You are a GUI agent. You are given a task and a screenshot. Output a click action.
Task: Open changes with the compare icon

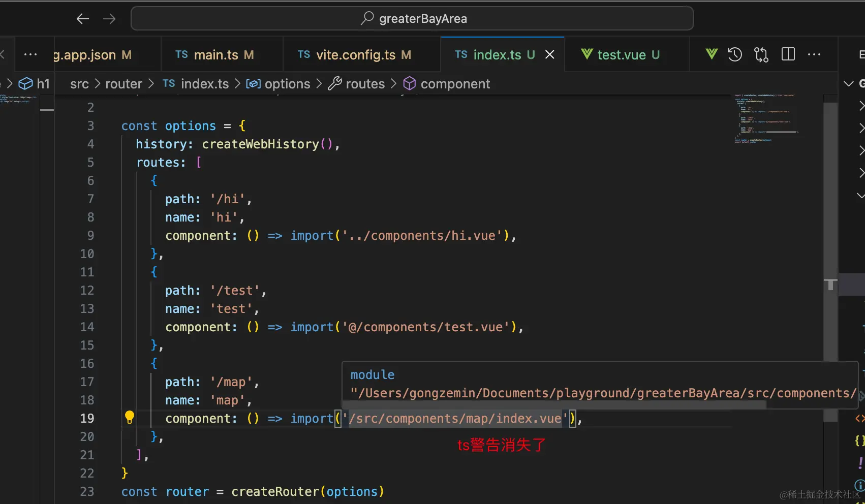(x=761, y=54)
